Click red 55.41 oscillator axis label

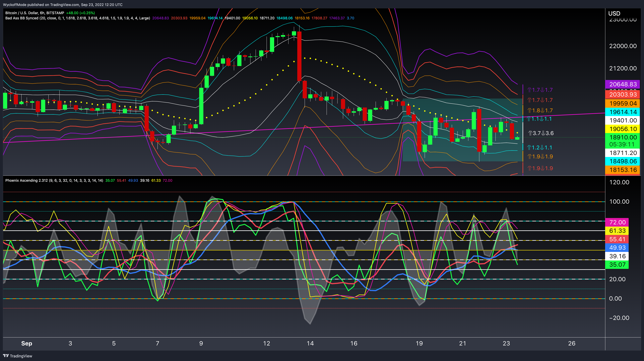click(617, 239)
